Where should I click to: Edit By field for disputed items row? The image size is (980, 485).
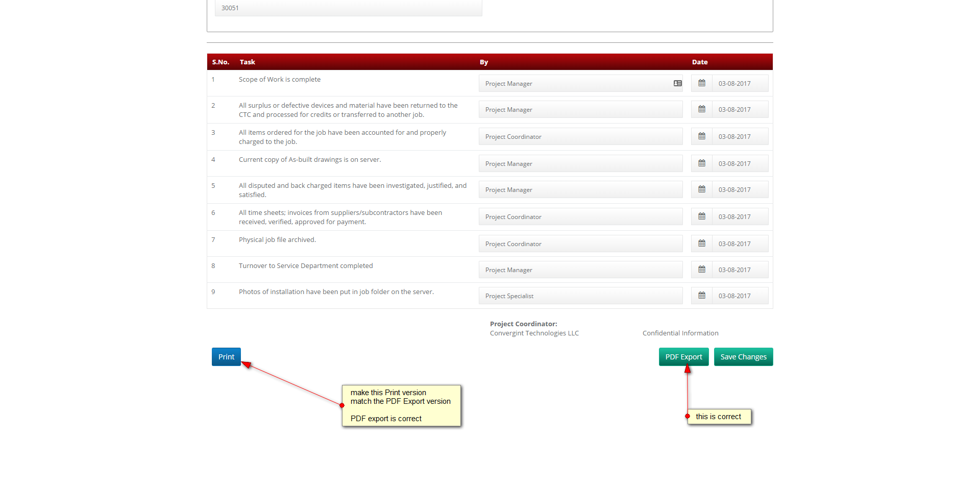click(580, 189)
